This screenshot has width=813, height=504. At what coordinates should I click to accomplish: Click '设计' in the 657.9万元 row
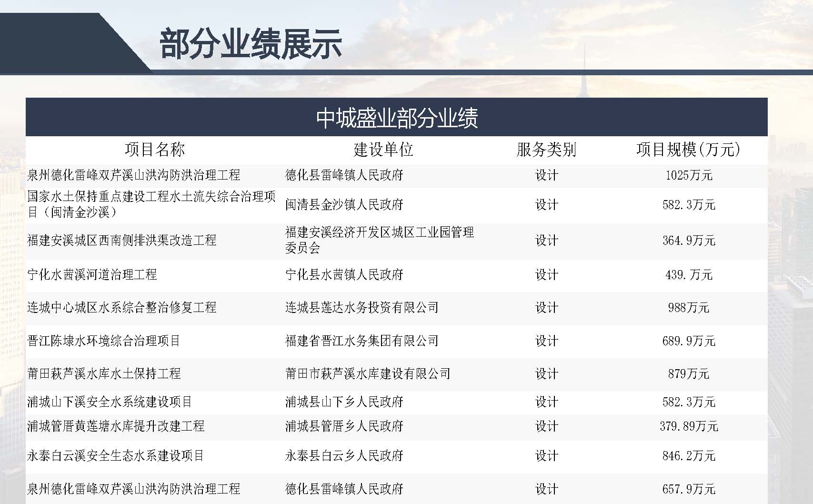coord(546,489)
